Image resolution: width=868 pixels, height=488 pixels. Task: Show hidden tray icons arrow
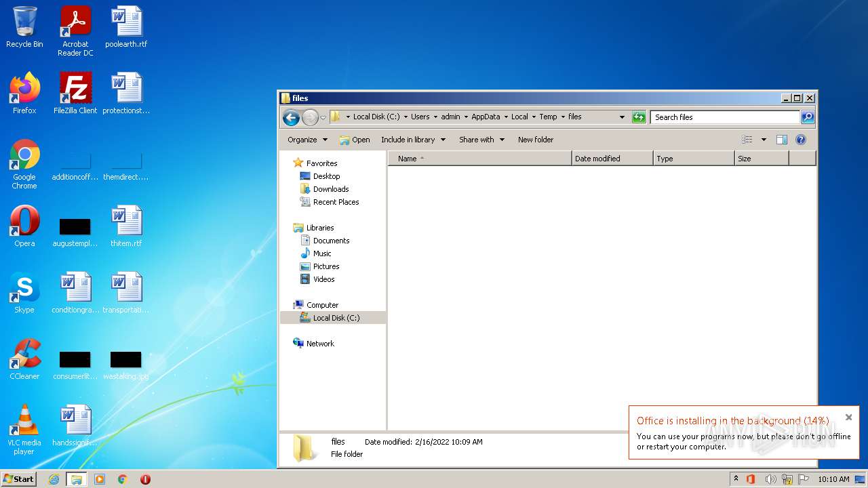point(736,479)
